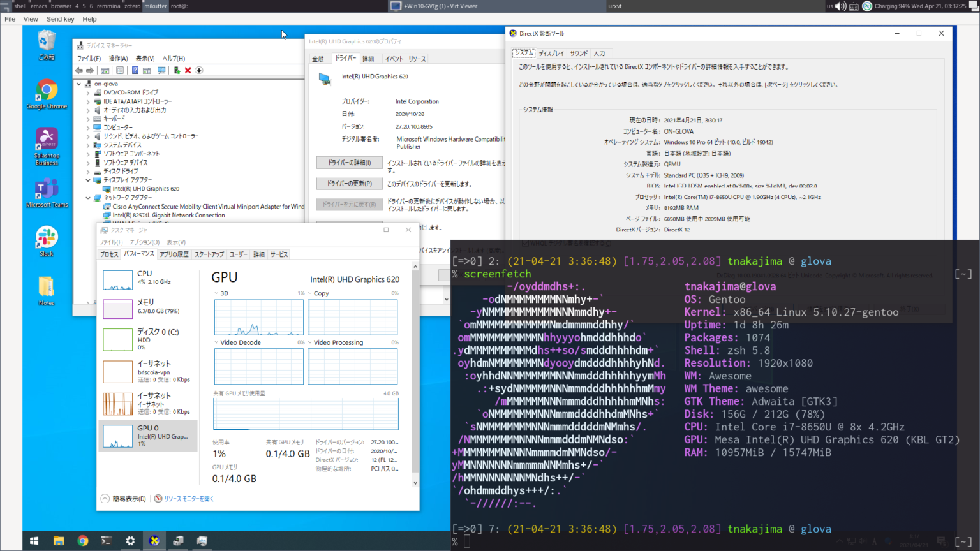Open the Recycle Bin desktop icon

(x=47, y=45)
